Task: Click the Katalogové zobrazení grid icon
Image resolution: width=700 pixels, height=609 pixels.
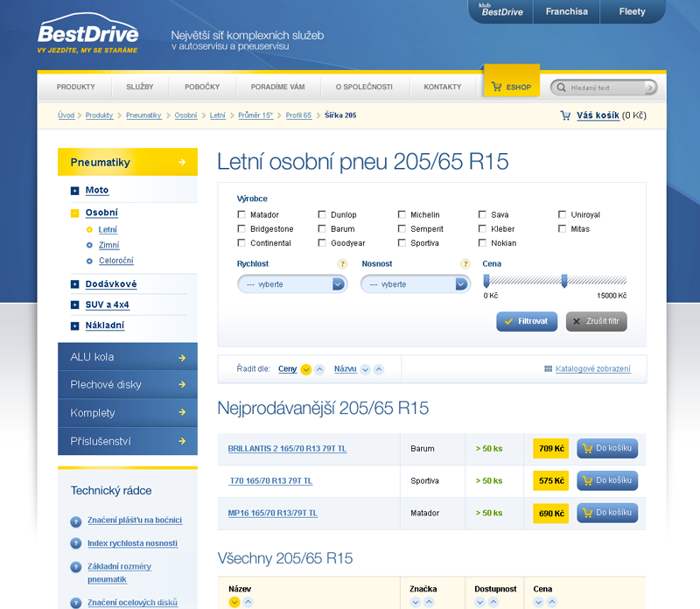Action: (x=549, y=368)
